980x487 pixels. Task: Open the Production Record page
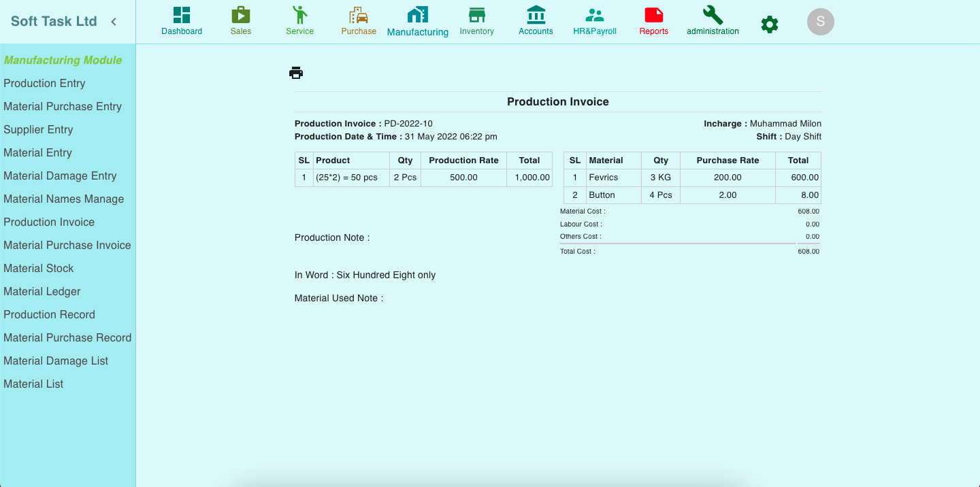tap(49, 314)
